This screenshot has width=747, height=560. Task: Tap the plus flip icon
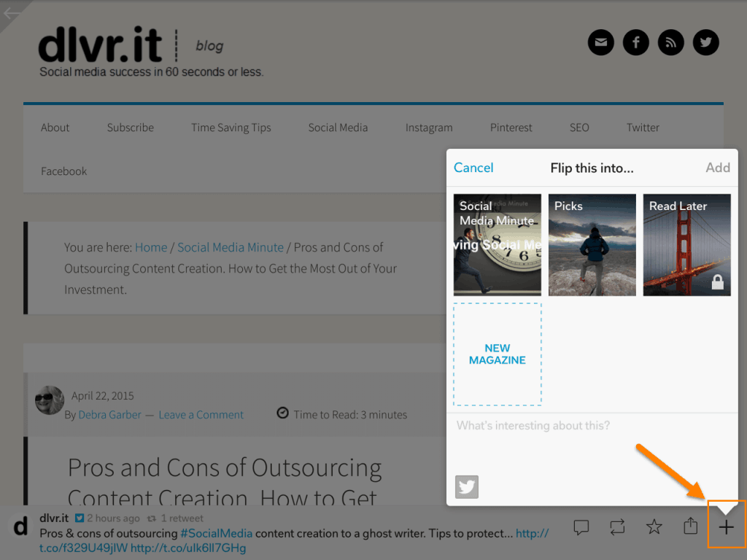pyautogui.click(x=726, y=527)
